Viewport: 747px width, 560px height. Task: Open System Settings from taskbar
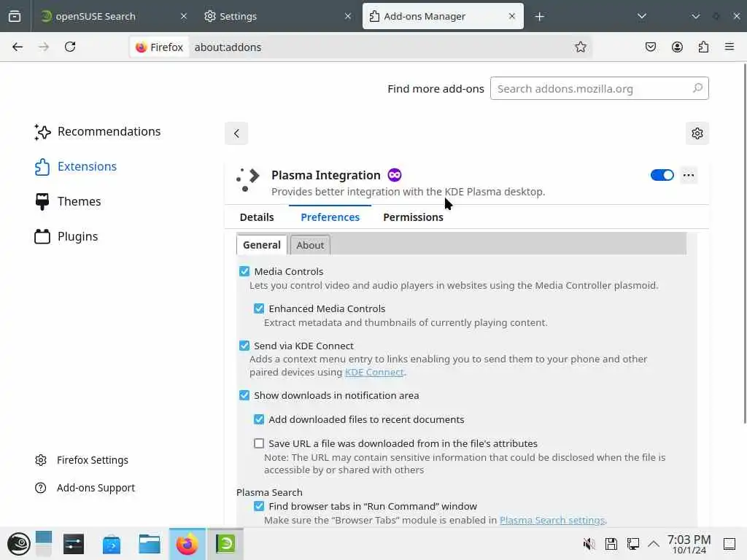point(74,544)
